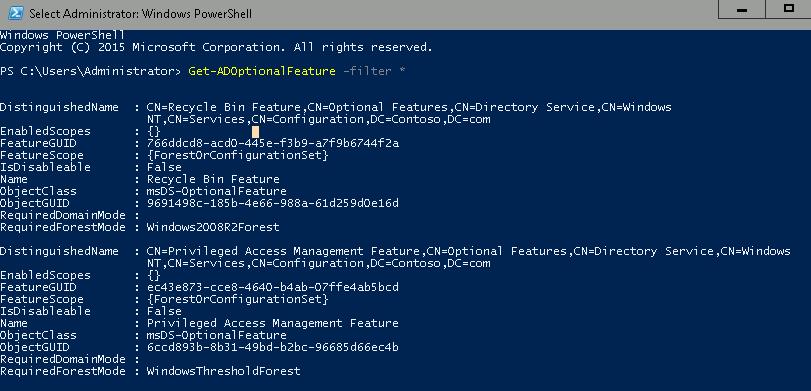
Task: Click the first msDS-OptionalFeature ObjectClass value
Action: tap(217, 191)
